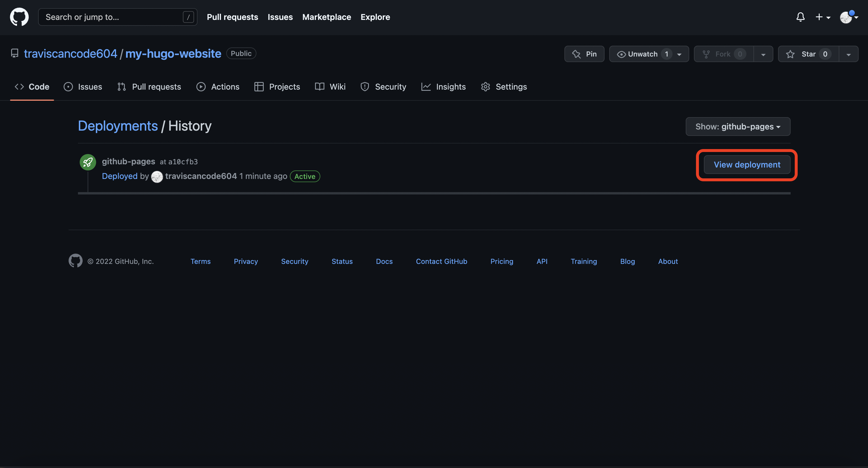868x468 pixels.
Task: Expand the Fork dropdown arrow
Action: pos(763,54)
